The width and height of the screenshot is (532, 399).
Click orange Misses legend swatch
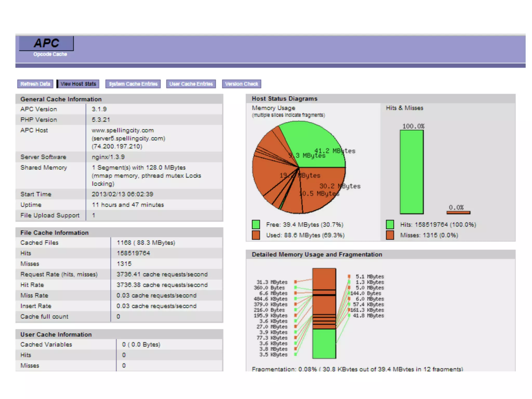point(390,235)
